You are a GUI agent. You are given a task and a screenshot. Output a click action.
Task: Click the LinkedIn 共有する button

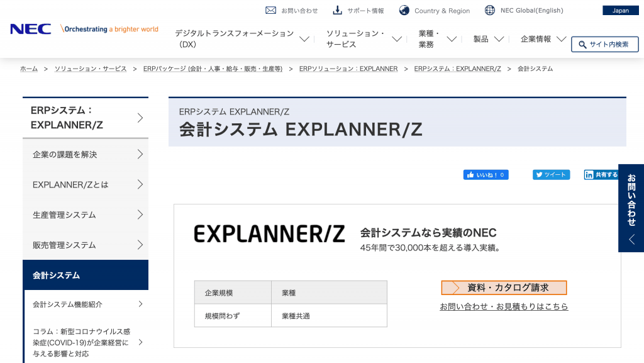(601, 175)
